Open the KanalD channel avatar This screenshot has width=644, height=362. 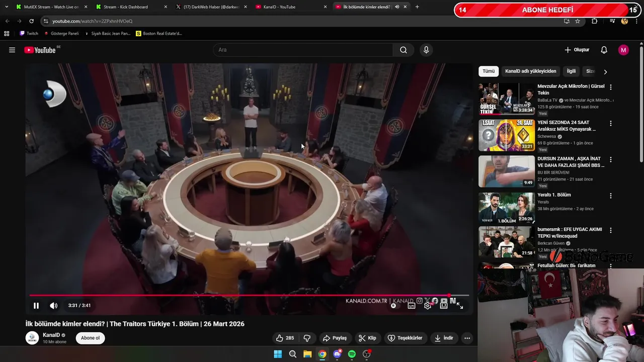point(32,338)
